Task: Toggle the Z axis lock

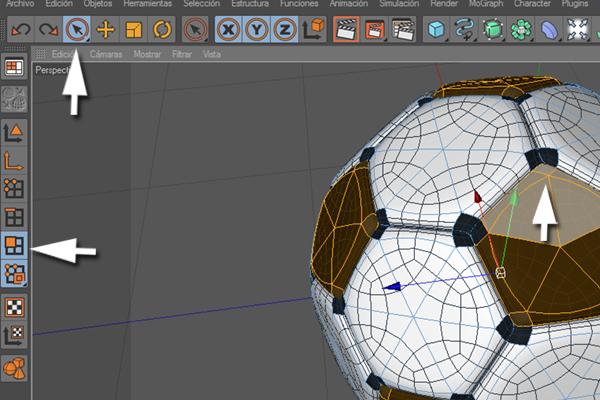Action: point(284,29)
